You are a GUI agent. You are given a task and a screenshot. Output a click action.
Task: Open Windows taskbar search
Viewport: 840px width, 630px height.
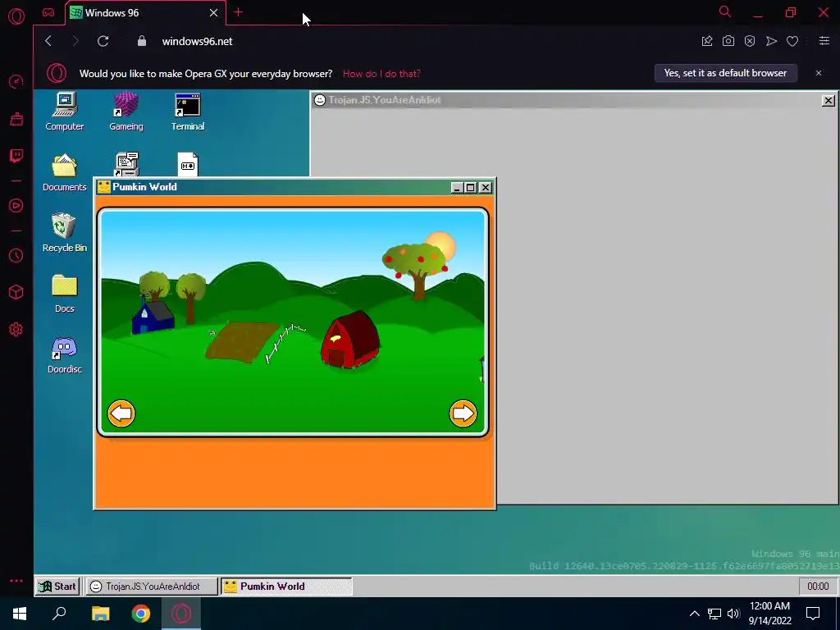pyautogui.click(x=59, y=614)
